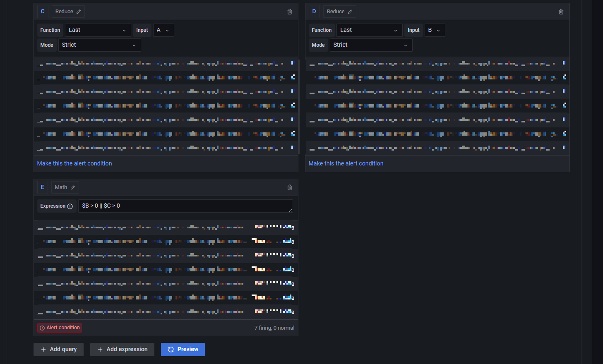This screenshot has width=603, height=364.
Task: Open the Input A dropdown in panel C
Action: tap(163, 30)
